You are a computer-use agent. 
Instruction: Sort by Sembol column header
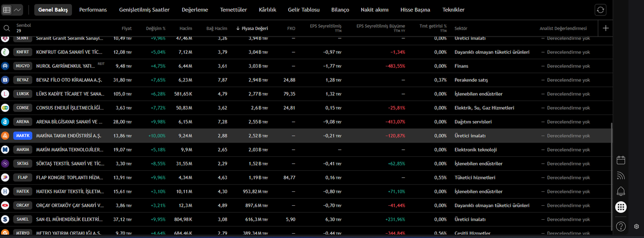coord(24,25)
